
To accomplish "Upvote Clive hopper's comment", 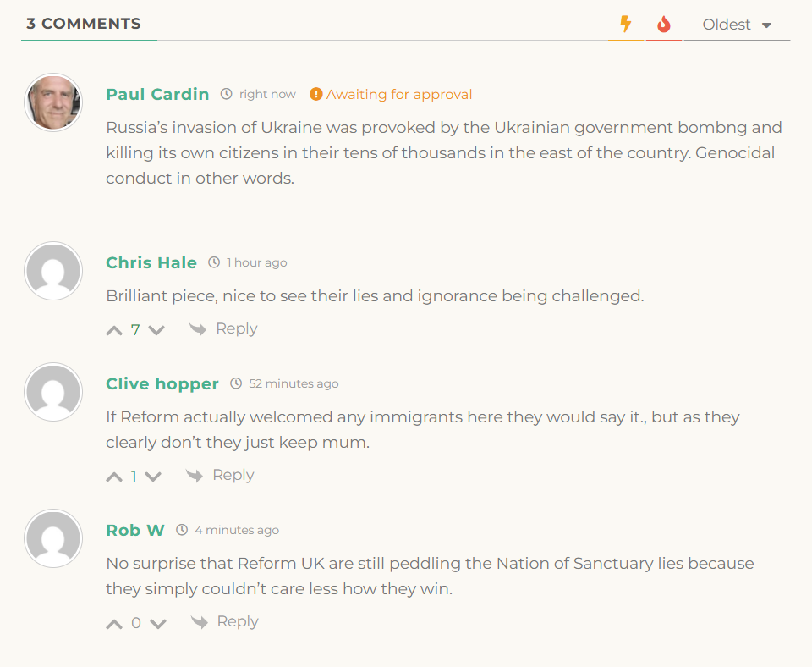I will [x=114, y=477].
